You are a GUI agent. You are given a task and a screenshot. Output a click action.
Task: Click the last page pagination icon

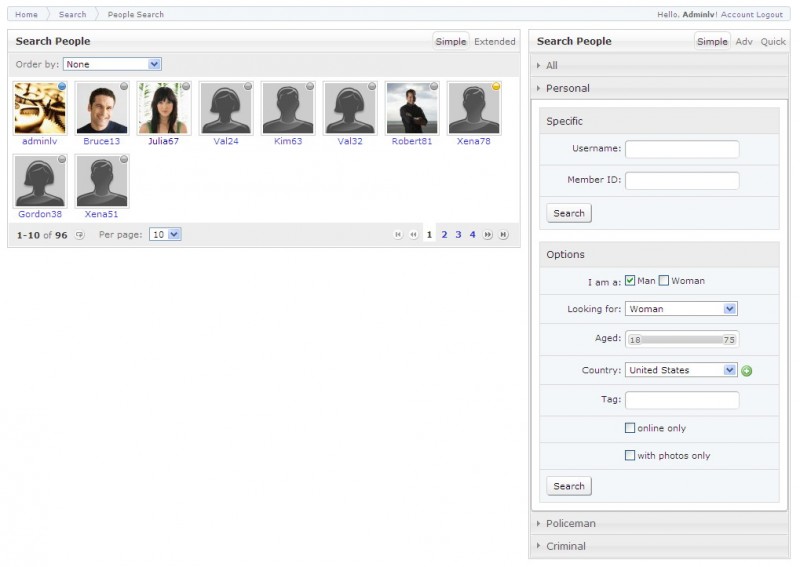(x=504, y=235)
